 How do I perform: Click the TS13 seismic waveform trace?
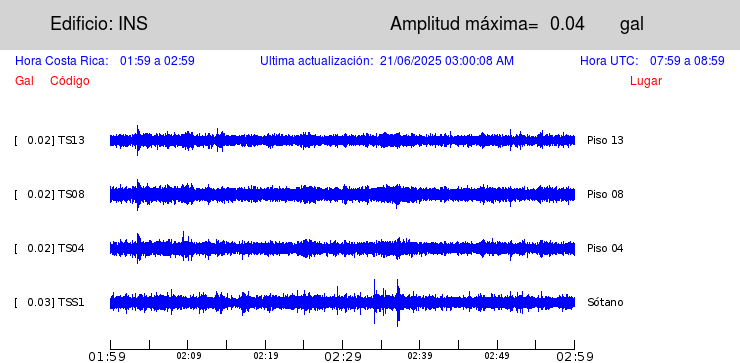tap(342, 140)
